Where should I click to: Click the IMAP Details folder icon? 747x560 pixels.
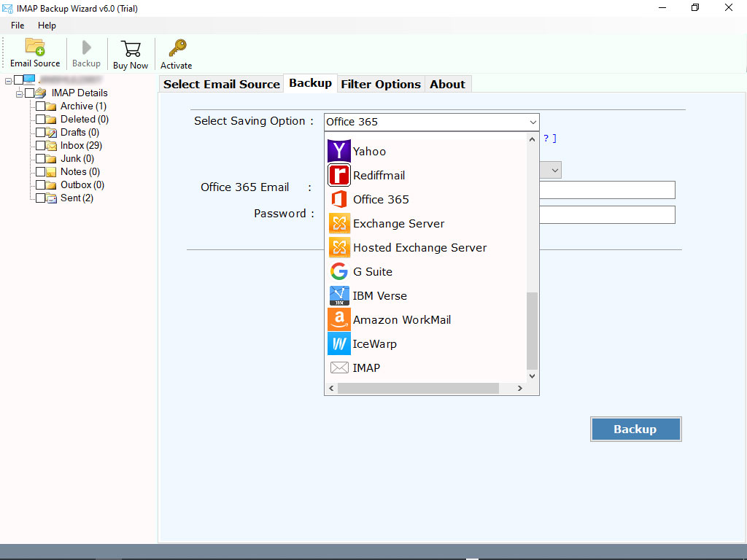coord(41,93)
